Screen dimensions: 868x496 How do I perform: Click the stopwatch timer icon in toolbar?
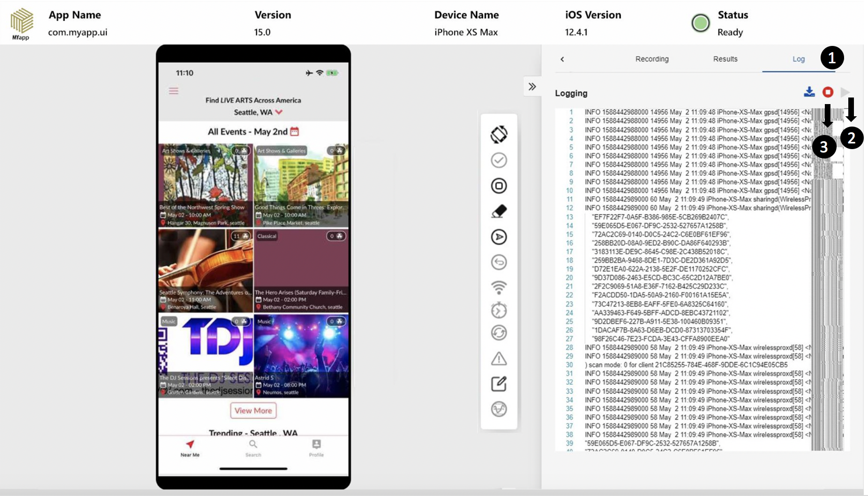(499, 310)
